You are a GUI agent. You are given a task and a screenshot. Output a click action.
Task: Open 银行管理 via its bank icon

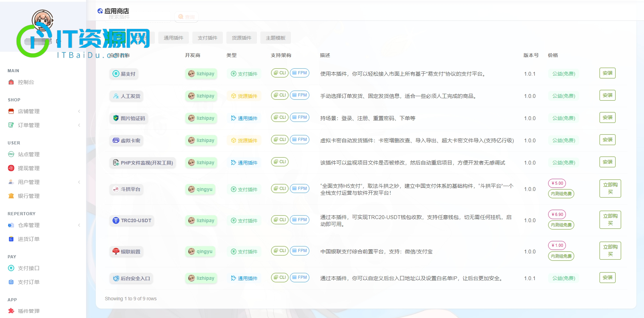pyautogui.click(x=11, y=196)
